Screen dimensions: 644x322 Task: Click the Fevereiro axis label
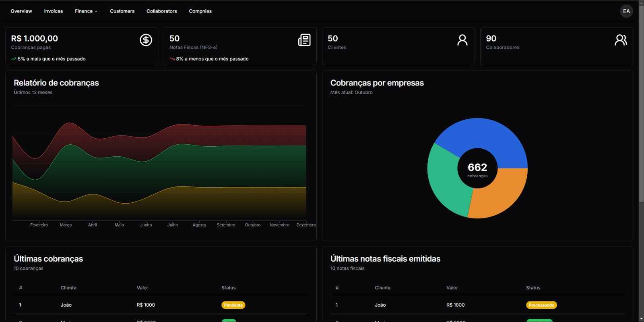tap(39, 225)
